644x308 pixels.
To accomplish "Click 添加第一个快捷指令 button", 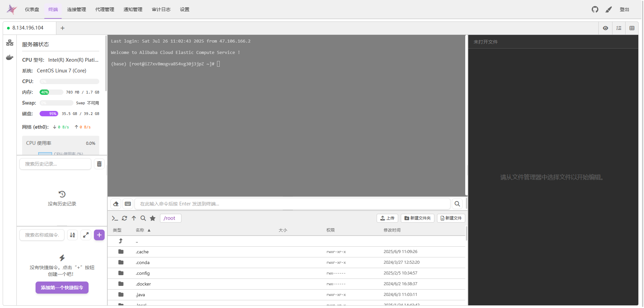I will tap(62, 288).
